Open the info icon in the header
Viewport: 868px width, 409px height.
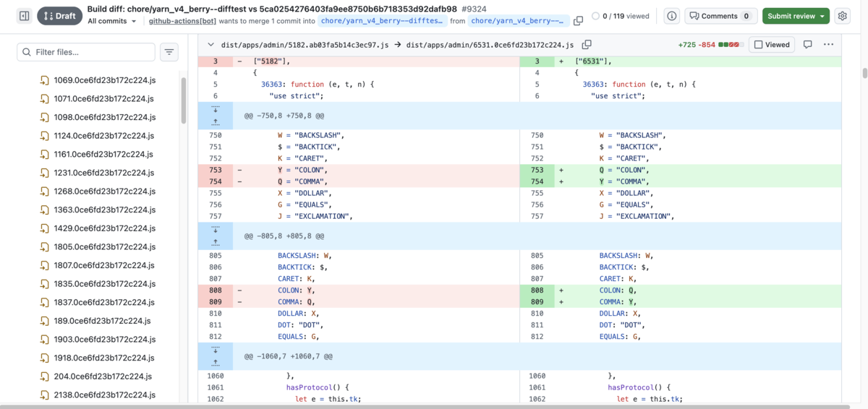click(671, 16)
